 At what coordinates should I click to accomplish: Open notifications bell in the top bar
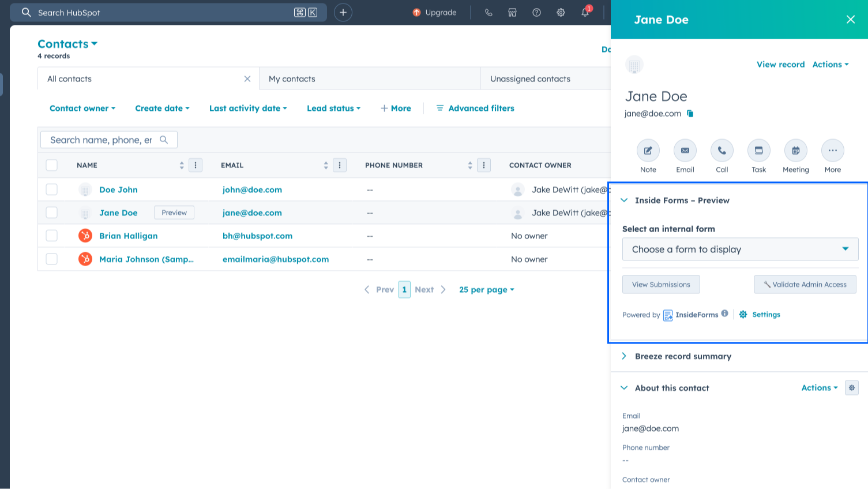(585, 12)
